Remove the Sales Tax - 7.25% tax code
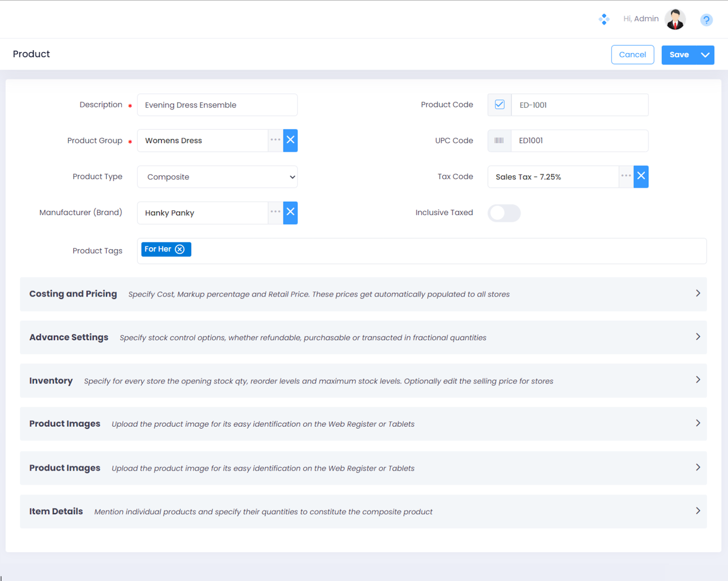Image resolution: width=728 pixels, height=581 pixels. click(x=641, y=177)
